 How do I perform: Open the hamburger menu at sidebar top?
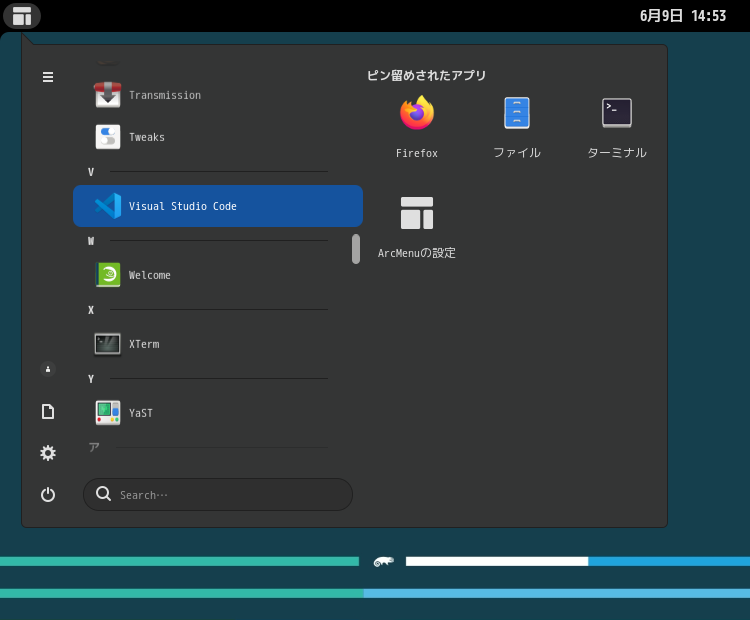(x=48, y=77)
